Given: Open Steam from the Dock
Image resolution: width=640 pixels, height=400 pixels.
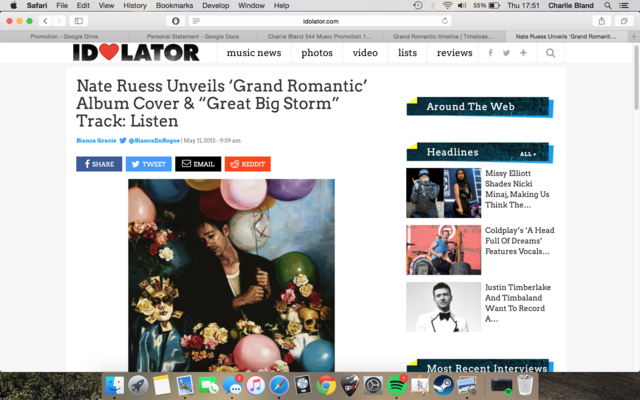Looking at the screenshot, I should pos(444,385).
